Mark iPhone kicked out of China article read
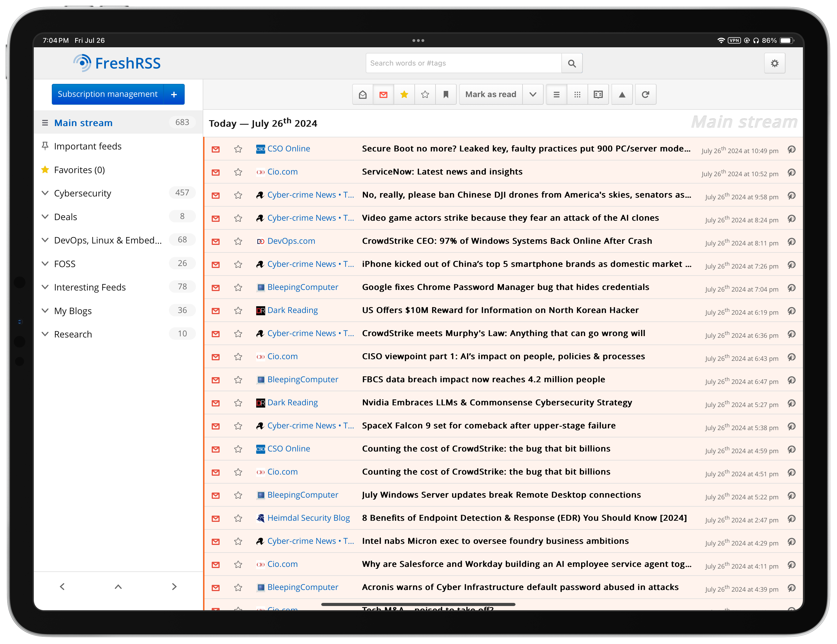The width and height of the screenshot is (837, 644). 216,264
